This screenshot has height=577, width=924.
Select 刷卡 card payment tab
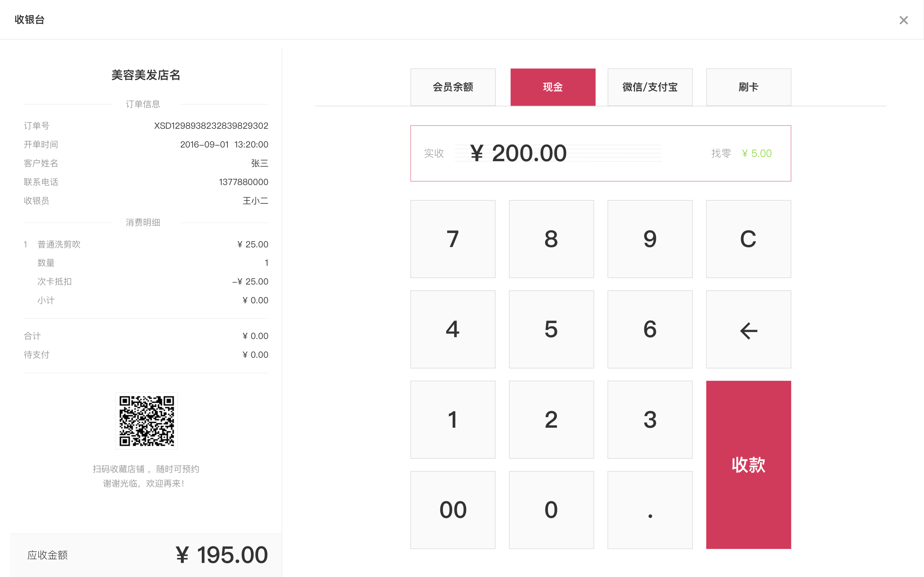[x=748, y=87]
